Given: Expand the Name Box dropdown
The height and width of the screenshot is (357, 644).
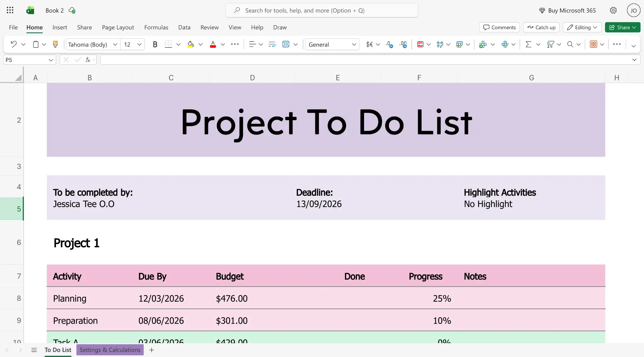Looking at the screenshot, I should [x=51, y=60].
